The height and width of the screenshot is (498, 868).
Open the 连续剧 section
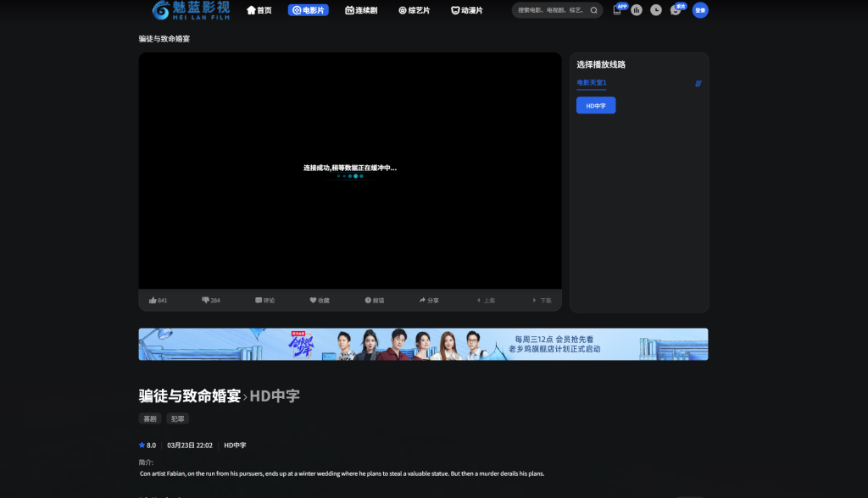point(362,10)
